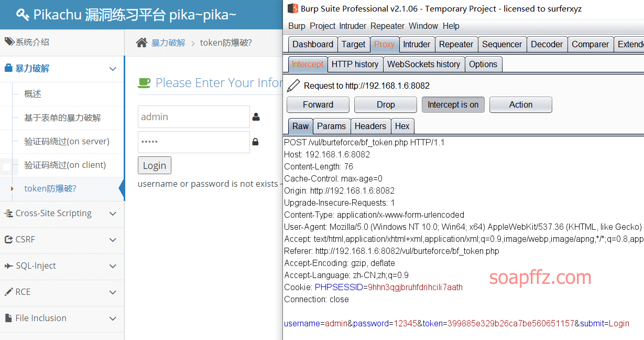This screenshot has height=340, width=644.
Task: Click the home icon in breadcrumb
Action: [x=141, y=42]
